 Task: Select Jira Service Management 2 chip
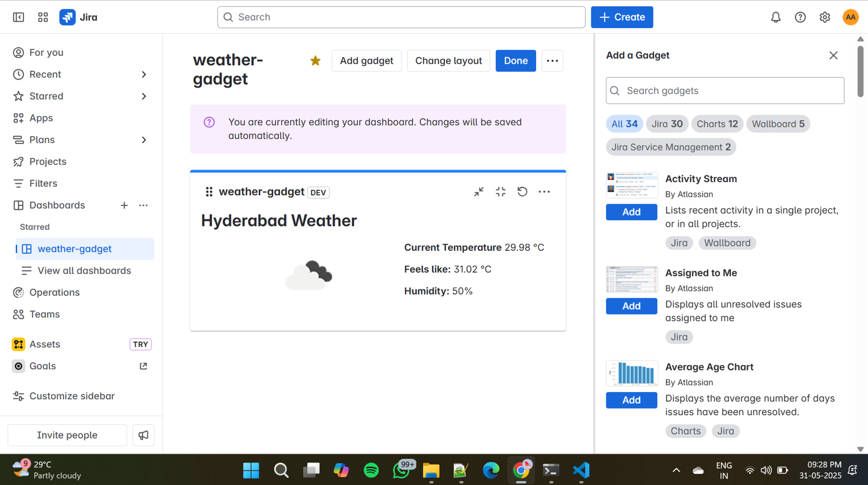click(671, 147)
